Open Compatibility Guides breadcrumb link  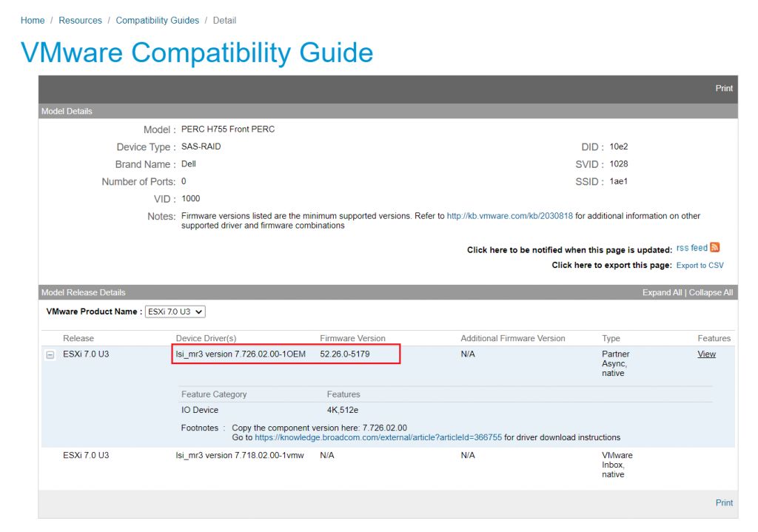tap(157, 20)
